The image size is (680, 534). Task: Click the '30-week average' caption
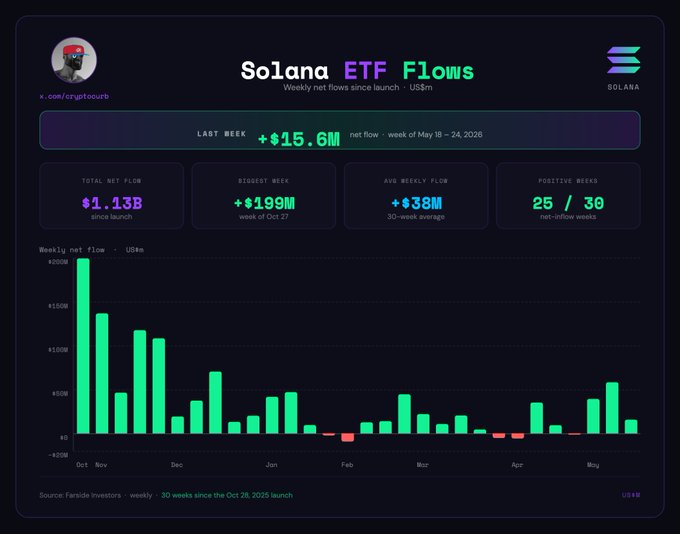[416, 216]
